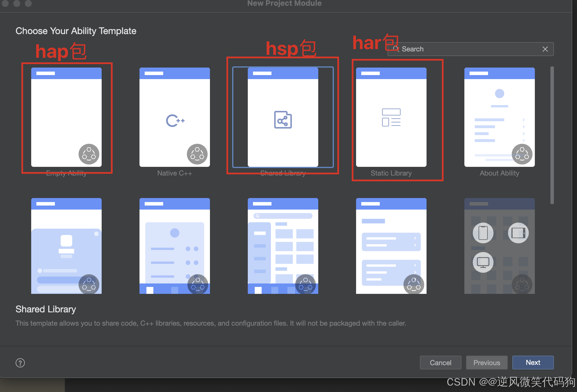Click the phone device icon in the grayed template
This screenshot has width=577, height=392.
coord(483,233)
